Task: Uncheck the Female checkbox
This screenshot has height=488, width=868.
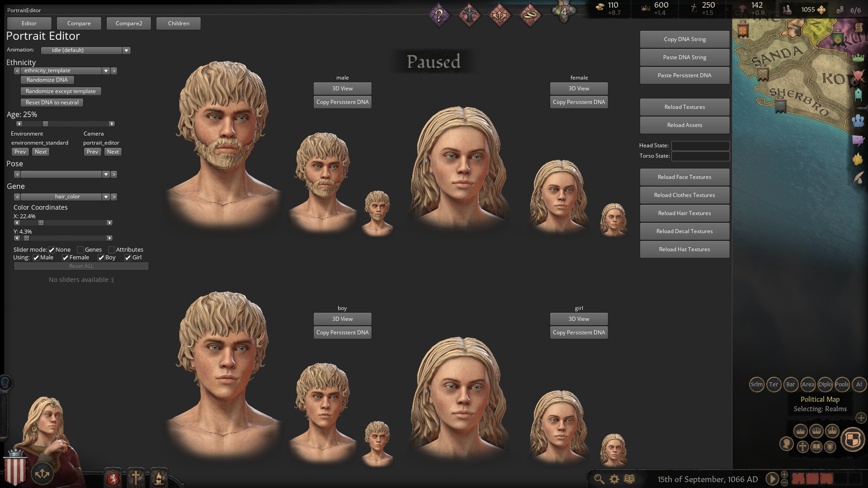Action: pos(66,258)
